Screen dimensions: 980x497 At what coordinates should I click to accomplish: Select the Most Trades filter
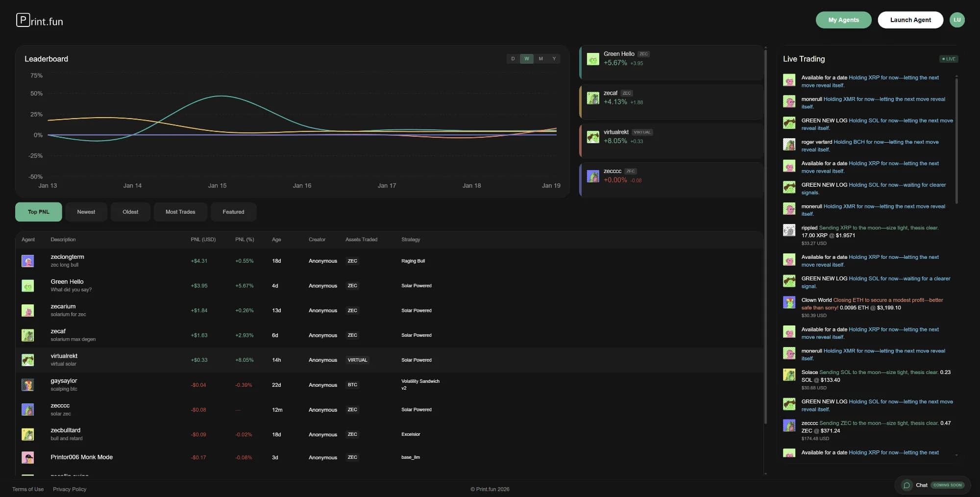click(x=180, y=212)
